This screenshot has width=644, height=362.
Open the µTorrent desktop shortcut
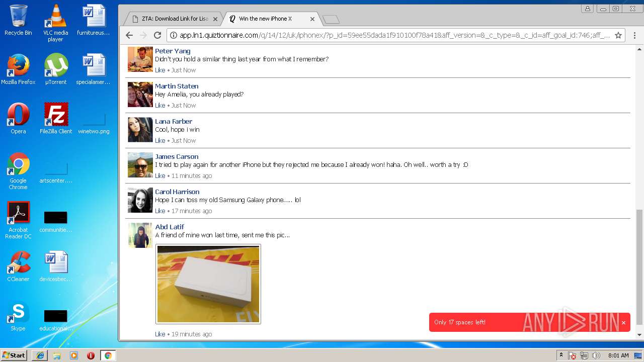click(55, 69)
